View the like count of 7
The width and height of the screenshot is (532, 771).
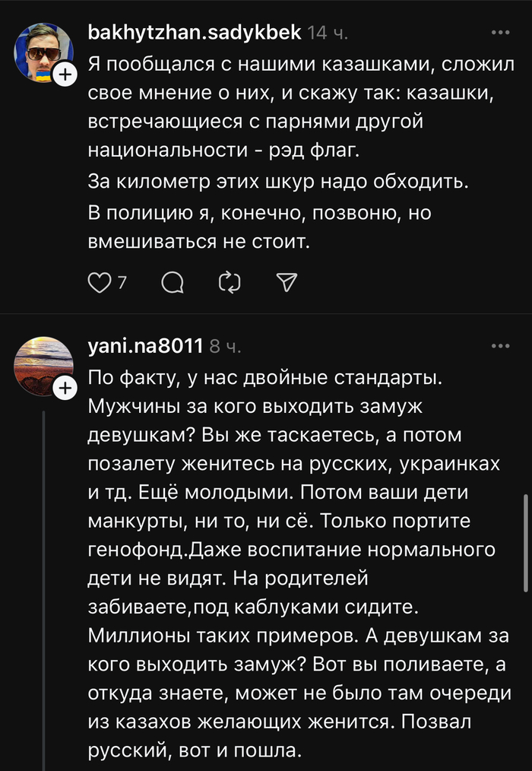(122, 283)
